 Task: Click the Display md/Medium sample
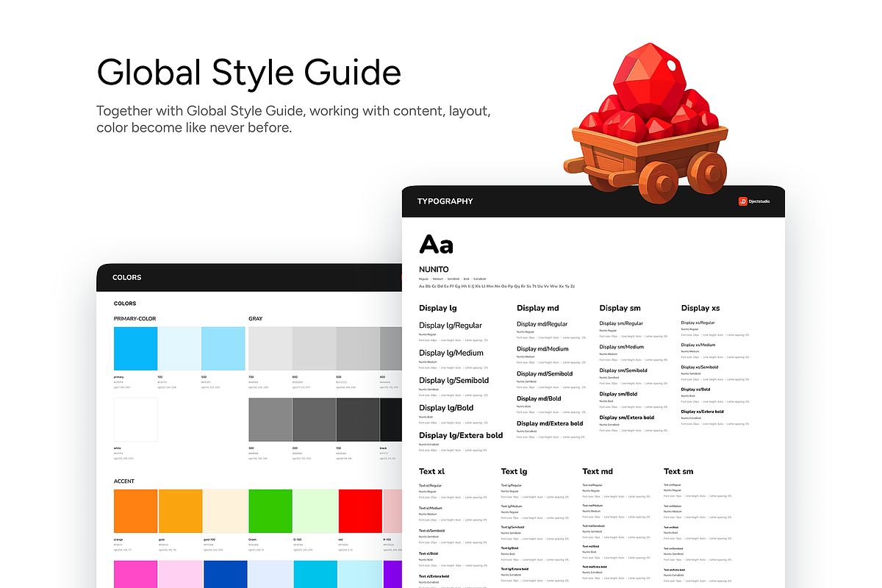tap(542, 349)
